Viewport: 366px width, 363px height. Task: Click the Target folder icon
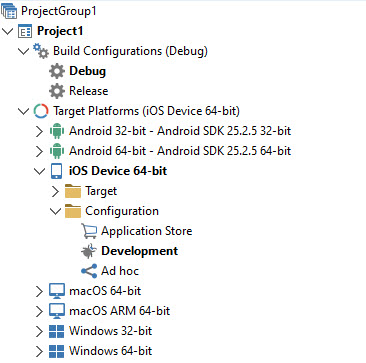(73, 191)
